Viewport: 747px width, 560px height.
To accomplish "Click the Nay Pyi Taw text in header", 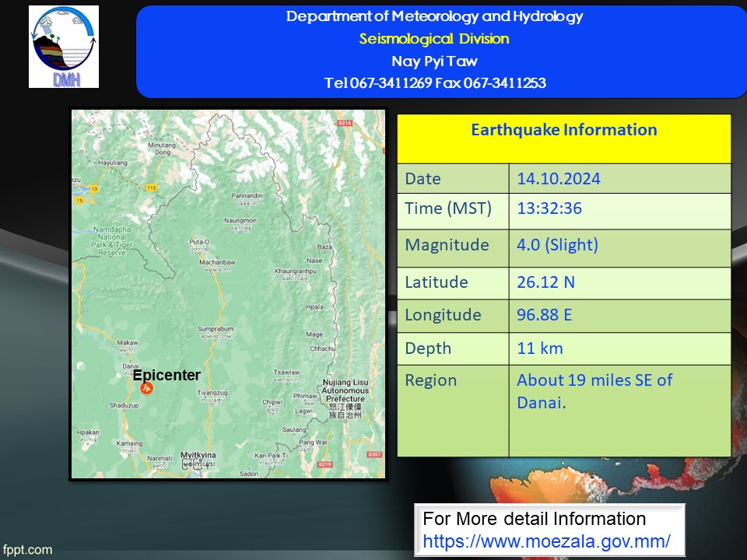I will coord(434,61).
